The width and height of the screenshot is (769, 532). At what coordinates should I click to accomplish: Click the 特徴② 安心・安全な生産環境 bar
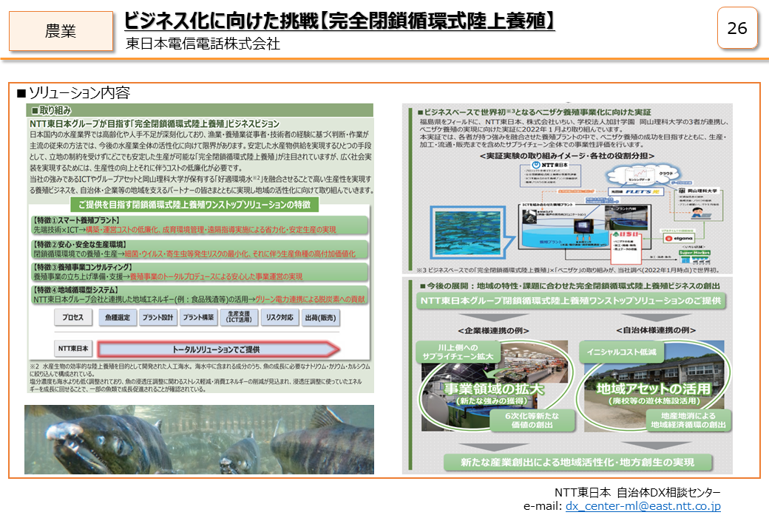tap(200, 249)
